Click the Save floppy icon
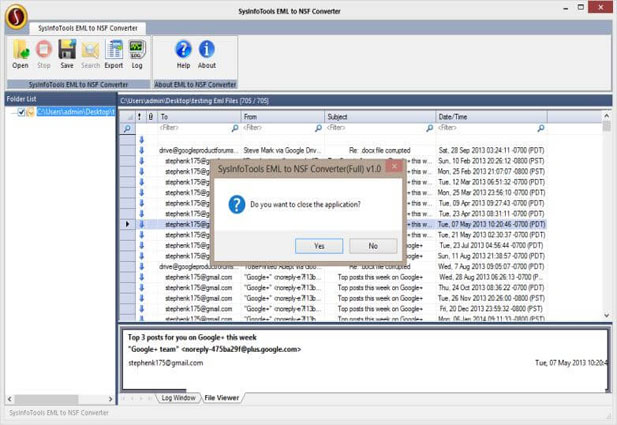The image size is (617, 425). (x=67, y=50)
